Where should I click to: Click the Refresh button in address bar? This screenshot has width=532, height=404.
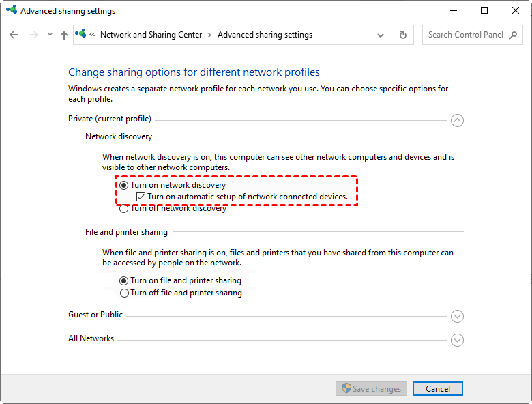coord(403,35)
